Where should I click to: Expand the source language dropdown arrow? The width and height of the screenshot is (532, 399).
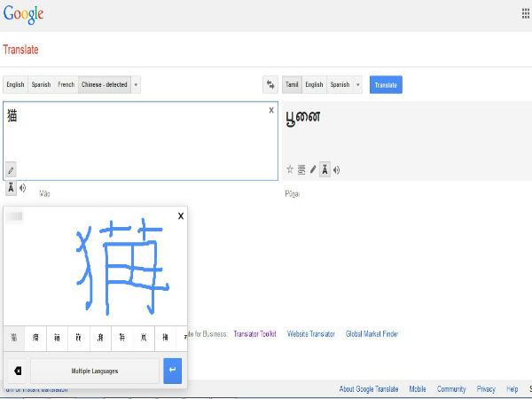click(137, 85)
